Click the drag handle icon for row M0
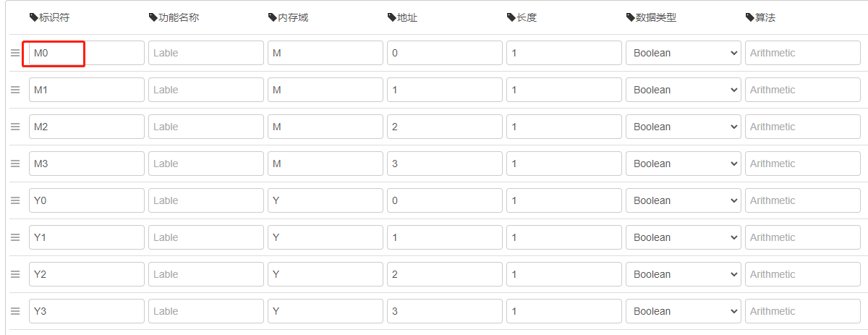This screenshot has width=868, height=335. (x=14, y=53)
